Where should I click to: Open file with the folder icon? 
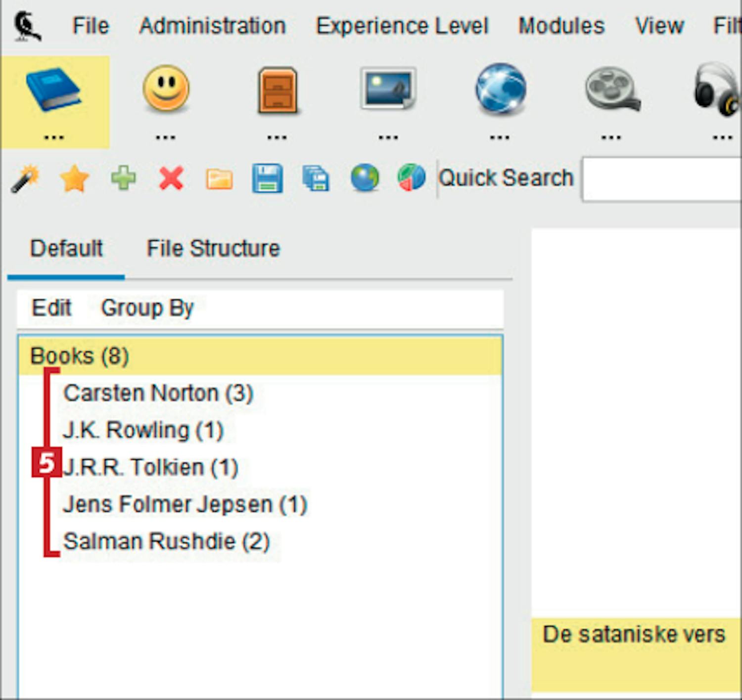[219, 179]
